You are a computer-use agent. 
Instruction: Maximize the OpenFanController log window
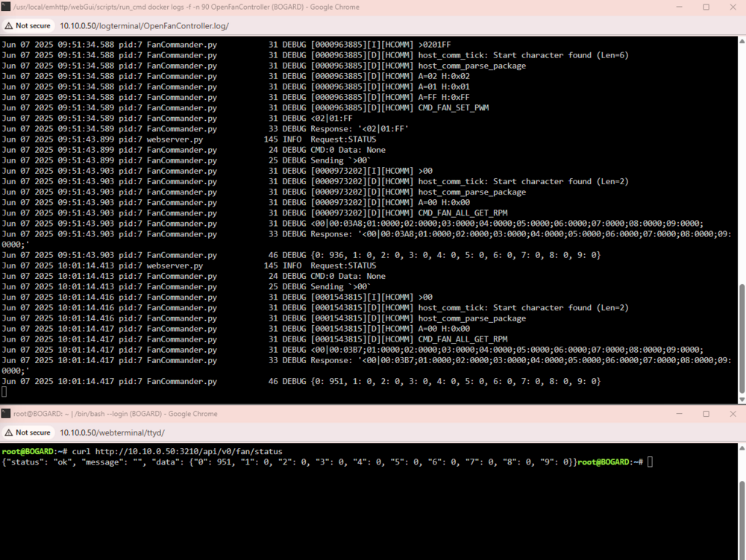pyautogui.click(x=706, y=7)
